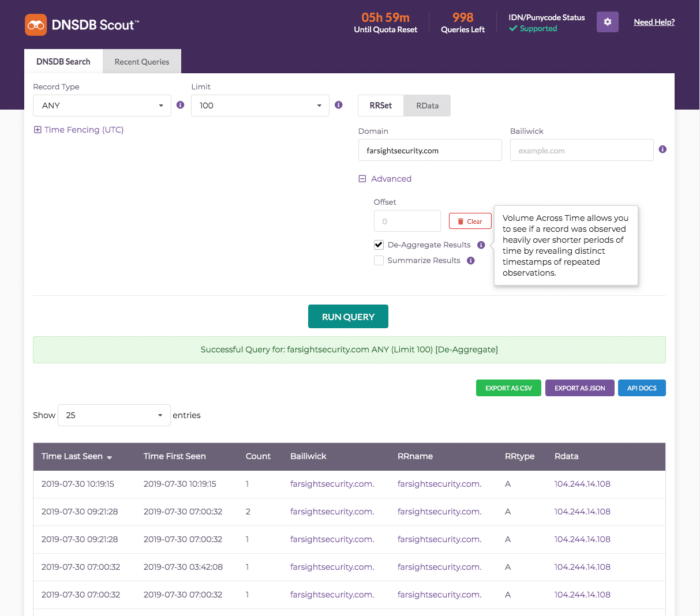Export results as CSV
Screen dimensions: 700x616
[508, 388]
